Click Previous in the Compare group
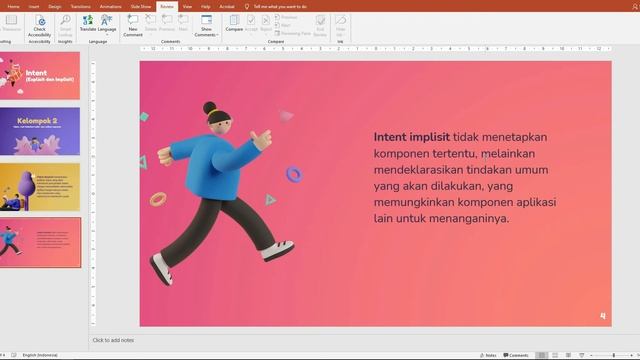Image resolution: width=640 pixels, height=360 pixels. coord(286,17)
